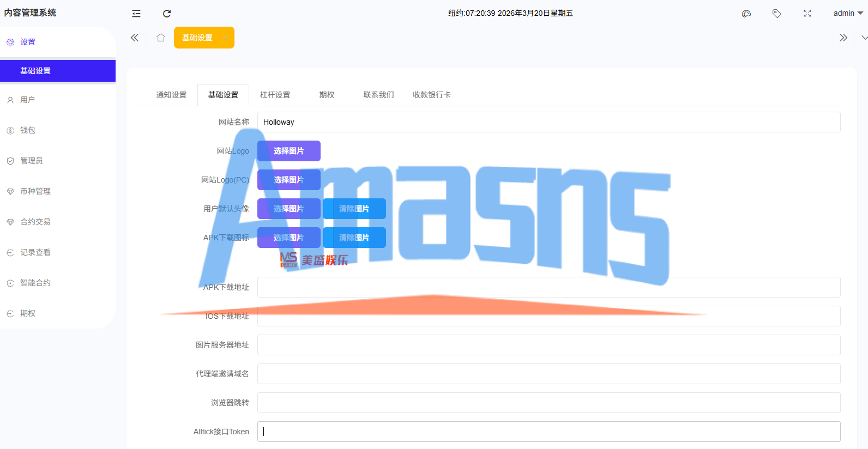The width and height of the screenshot is (868, 449).
Task: Go to the home tab icon
Action: 161,38
